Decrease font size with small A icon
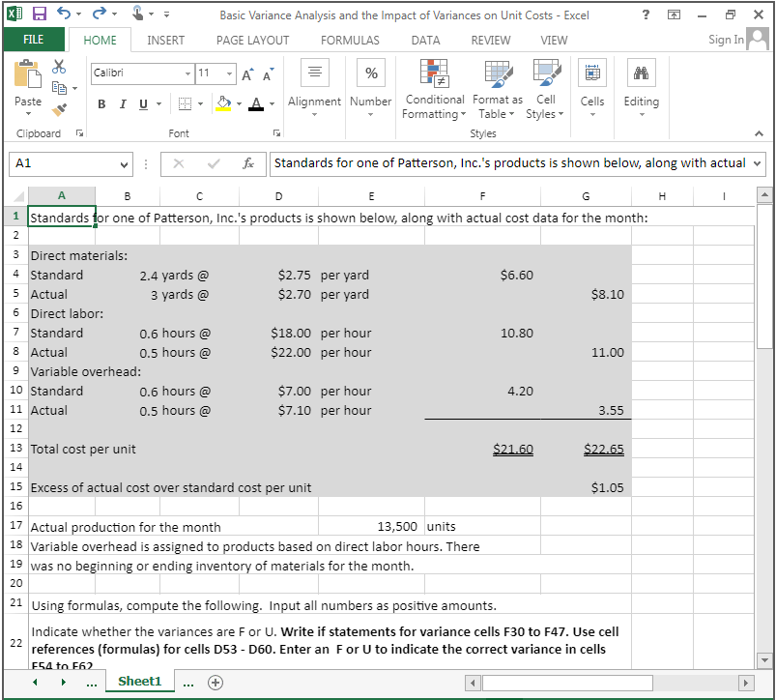The image size is (776, 700). click(x=269, y=74)
